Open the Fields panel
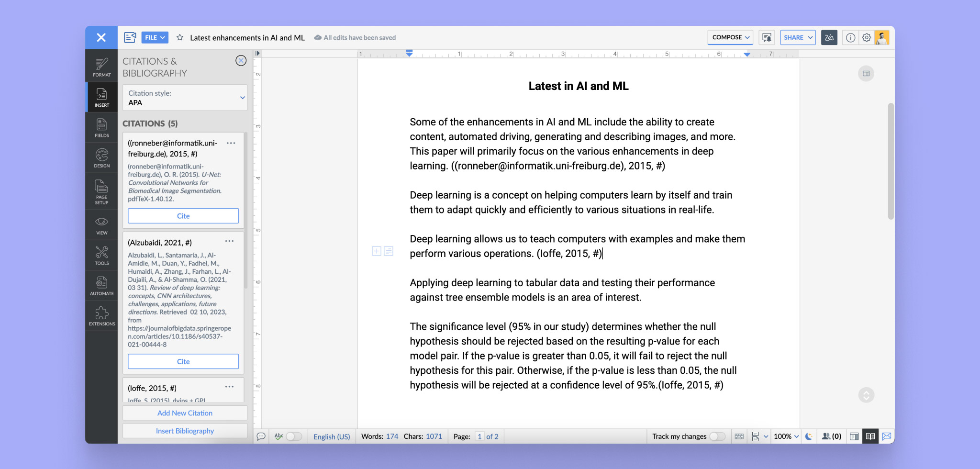980x469 pixels. 101,128
